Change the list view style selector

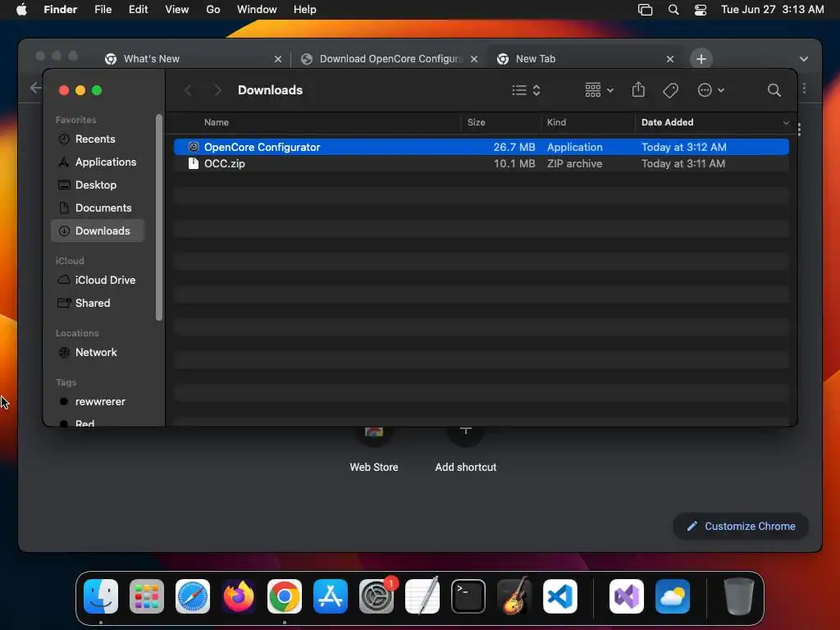coord(526,90)
